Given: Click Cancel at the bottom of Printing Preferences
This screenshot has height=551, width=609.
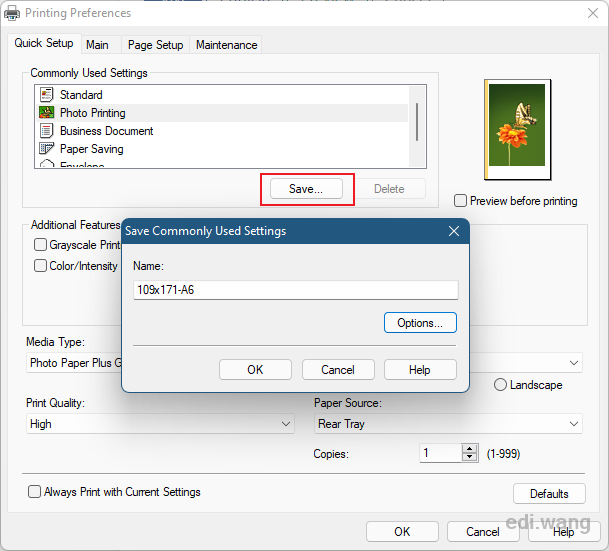Looking at the screenshot, I should pyautogui.click(x=483, y=532).
